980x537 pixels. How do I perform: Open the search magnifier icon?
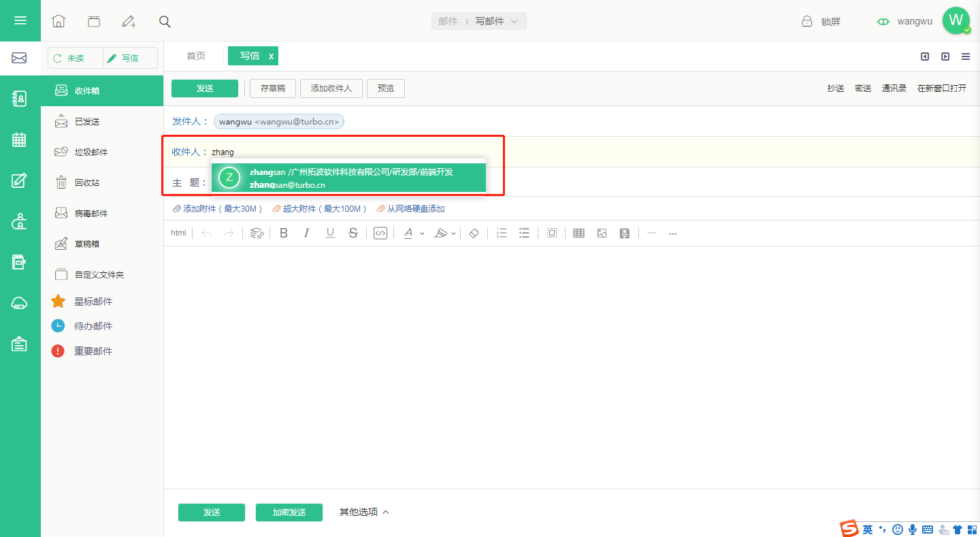tap(165, 21)
